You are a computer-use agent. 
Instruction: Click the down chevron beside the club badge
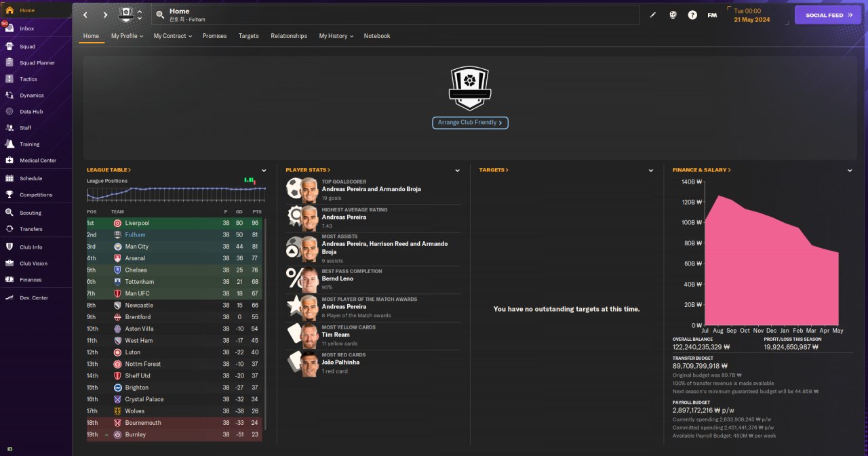point(140,19)
